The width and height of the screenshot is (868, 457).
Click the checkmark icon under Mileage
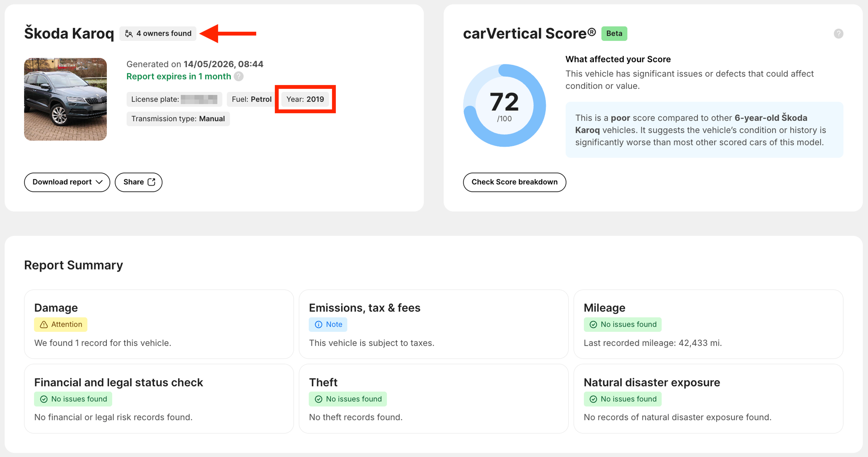tap(593, 324)
